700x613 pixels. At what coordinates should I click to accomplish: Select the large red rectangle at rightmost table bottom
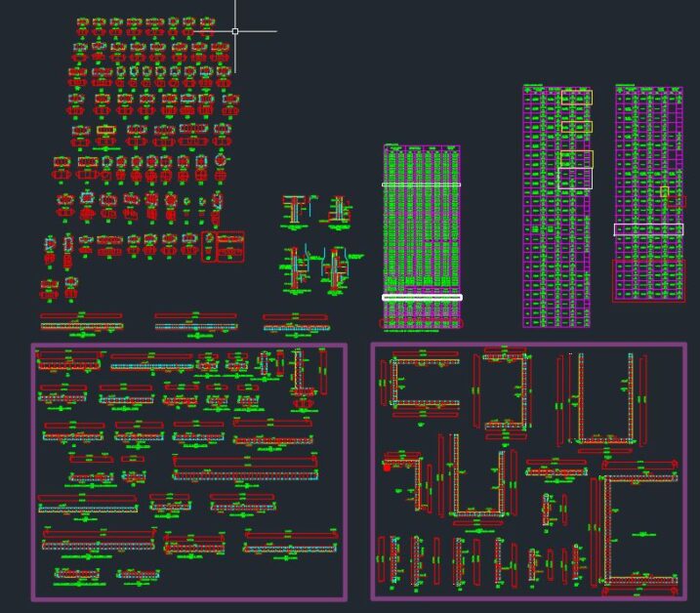[648, 281]
